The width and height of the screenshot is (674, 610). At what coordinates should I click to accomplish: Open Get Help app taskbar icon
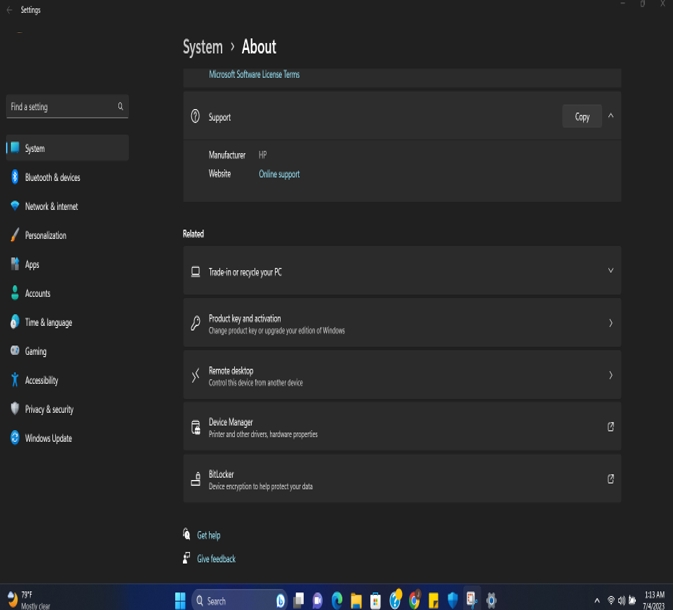395,599
